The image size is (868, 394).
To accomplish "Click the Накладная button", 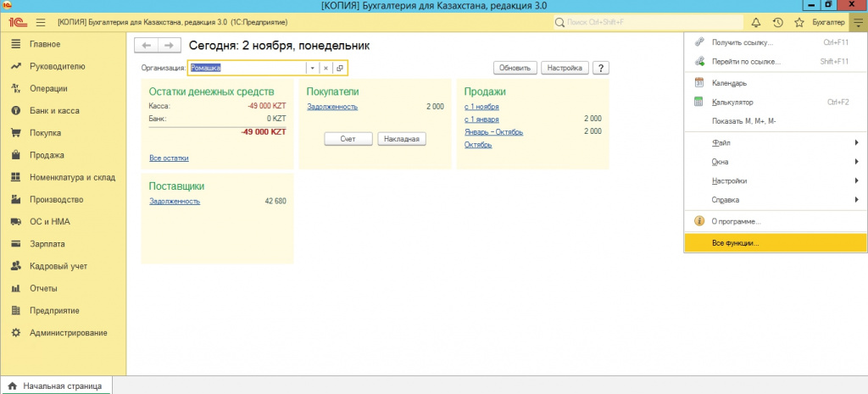I will tap(402, 140).
